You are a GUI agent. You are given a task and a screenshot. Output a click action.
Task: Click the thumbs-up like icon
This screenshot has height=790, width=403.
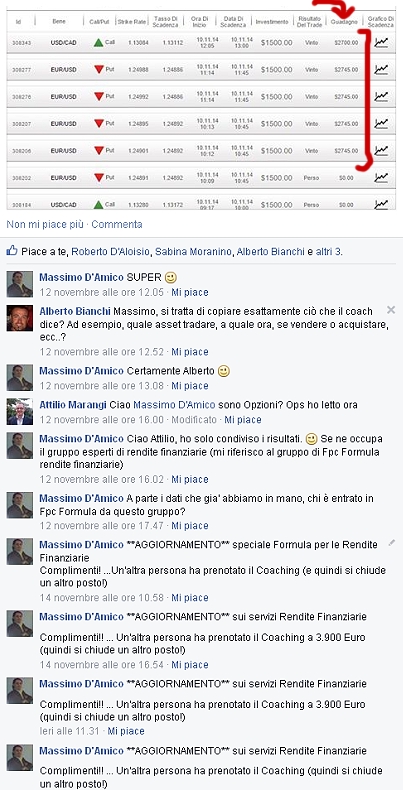click(12, 250)
